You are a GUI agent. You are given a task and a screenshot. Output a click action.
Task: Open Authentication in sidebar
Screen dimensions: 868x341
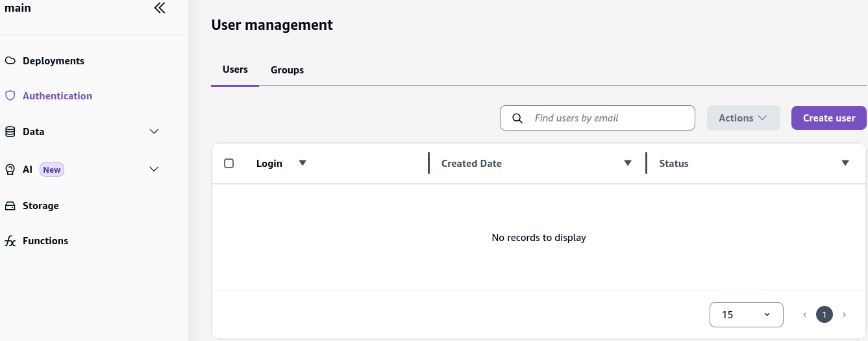(x=57, y=95)
